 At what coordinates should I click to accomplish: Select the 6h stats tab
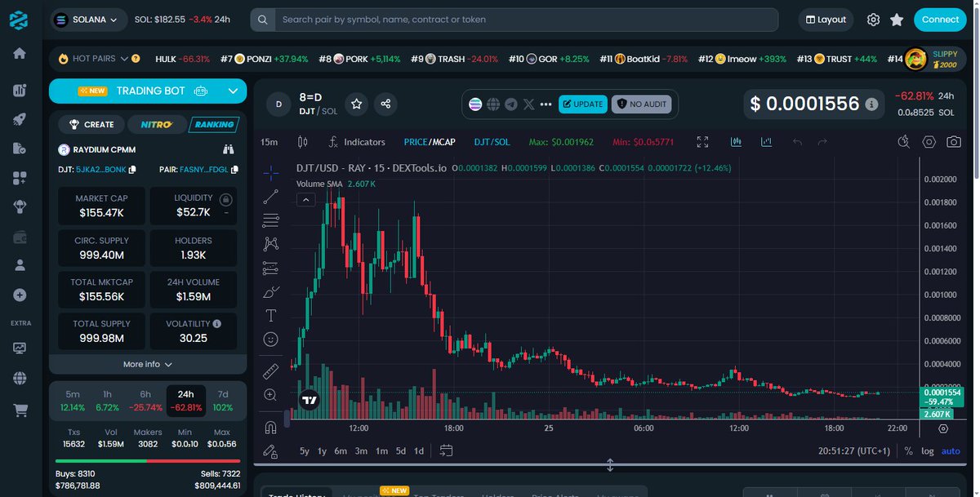[145, 400]
